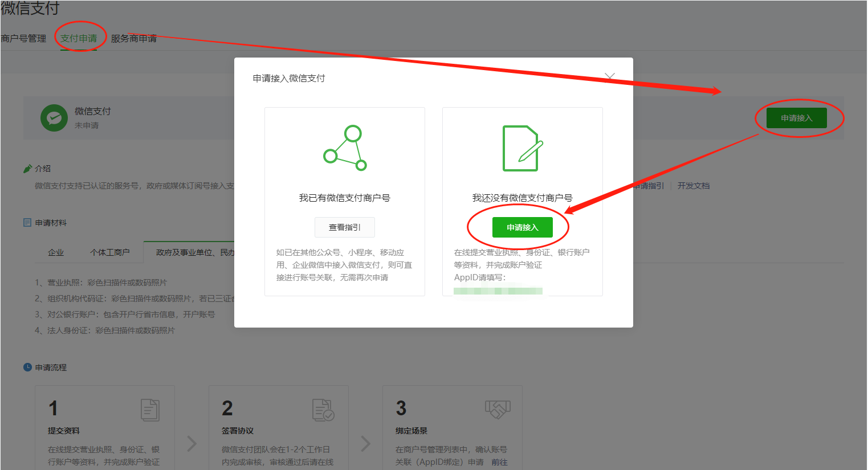Switch to the 支付申请 tab

tap(79, 39)
